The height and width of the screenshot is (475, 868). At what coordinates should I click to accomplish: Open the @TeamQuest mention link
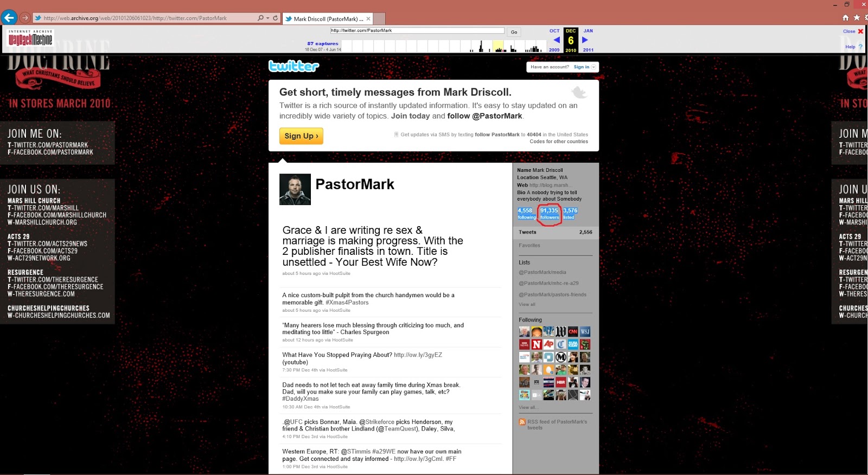click(x=399, y=429)
